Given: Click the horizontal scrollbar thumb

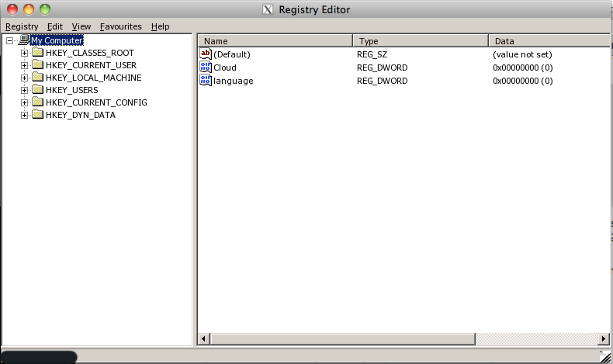Looking at the screenshot, I should (343, 338).
